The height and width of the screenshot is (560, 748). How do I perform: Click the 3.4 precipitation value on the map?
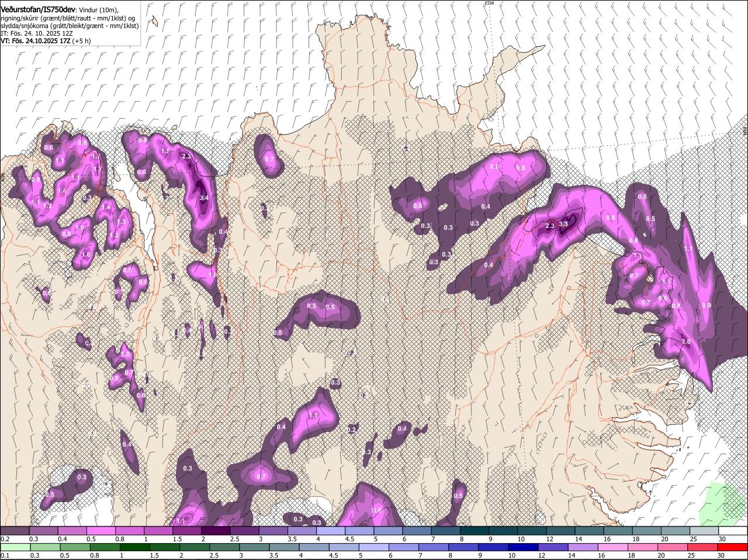(204, 198)
